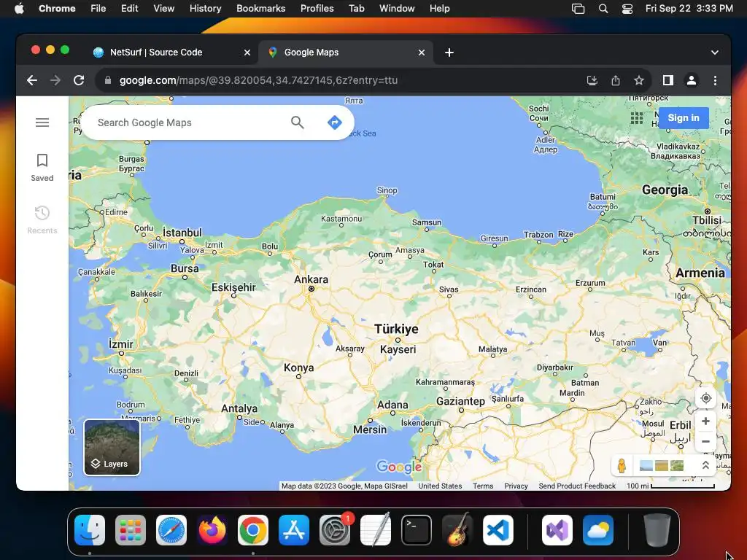Go forward in browser history

click(x=55, y=80)
